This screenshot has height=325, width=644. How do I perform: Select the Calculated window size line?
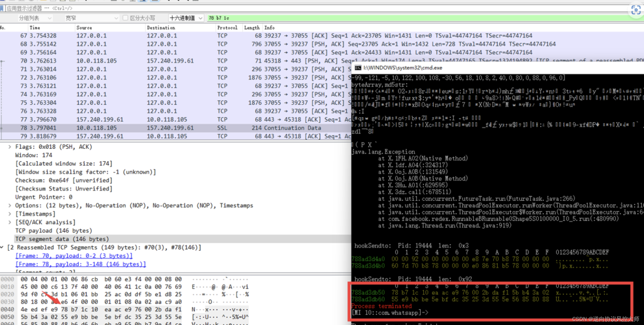(64, 164)
